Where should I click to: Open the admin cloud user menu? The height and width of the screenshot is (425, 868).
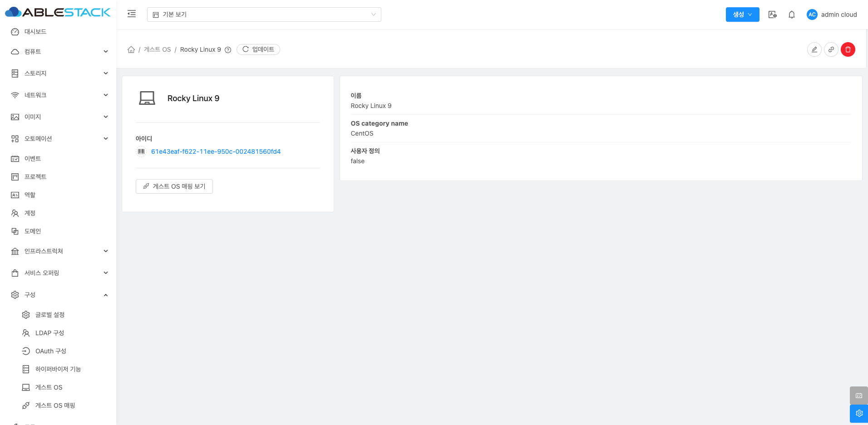pyautogui.click(x=832, y=15)
